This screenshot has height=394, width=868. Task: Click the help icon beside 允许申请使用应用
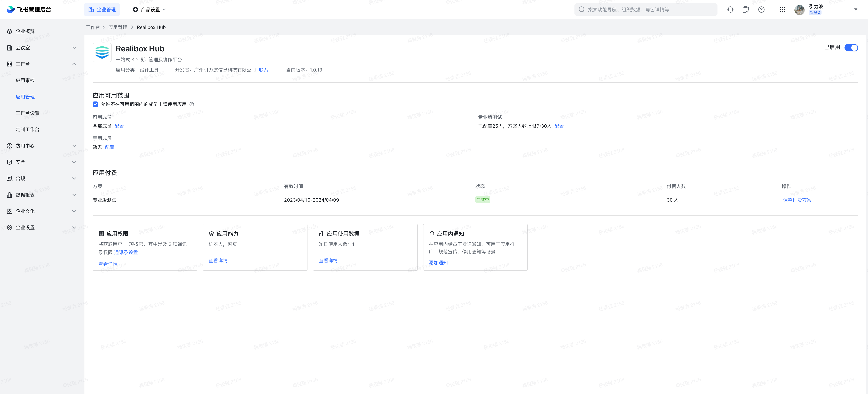click(x=192, y=104)
